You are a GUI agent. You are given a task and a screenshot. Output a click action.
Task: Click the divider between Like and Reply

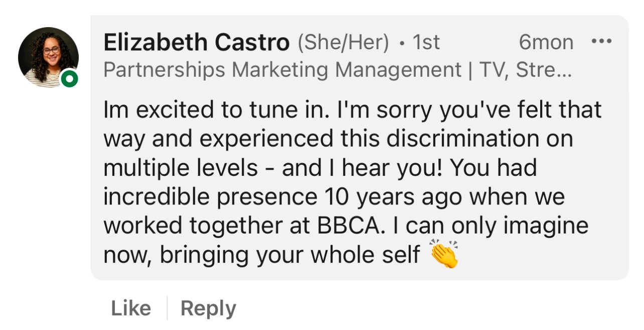[167, 308]
